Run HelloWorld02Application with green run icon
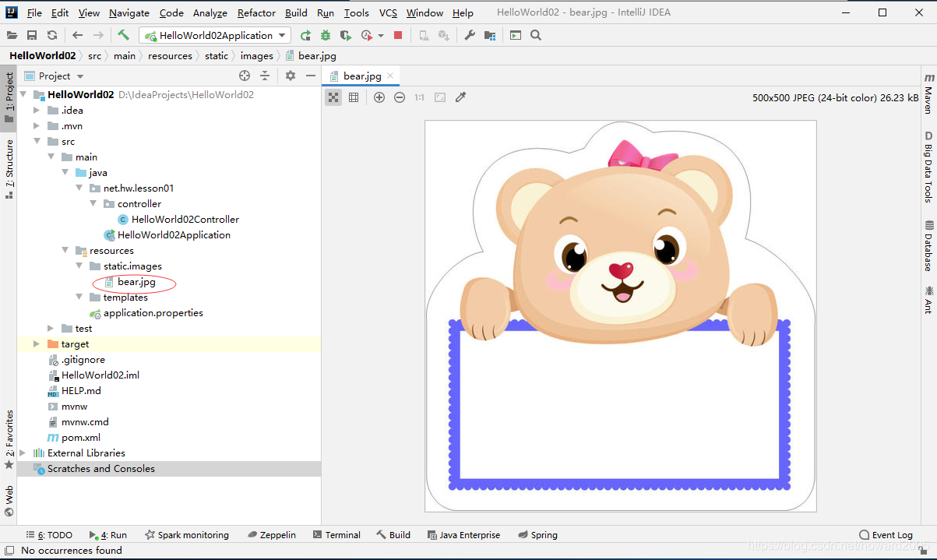937x560 pixels. 305,35
